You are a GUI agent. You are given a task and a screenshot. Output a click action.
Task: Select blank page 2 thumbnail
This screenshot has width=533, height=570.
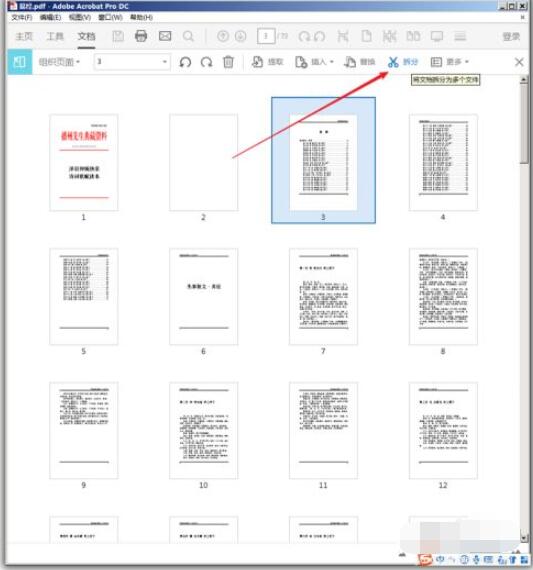click(x=204, y=162)
